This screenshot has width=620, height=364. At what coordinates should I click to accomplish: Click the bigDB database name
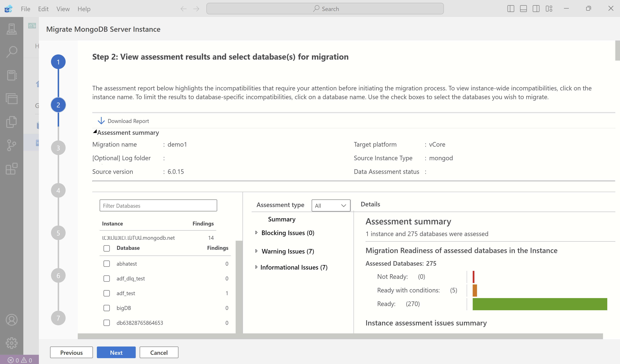point(124,308)
